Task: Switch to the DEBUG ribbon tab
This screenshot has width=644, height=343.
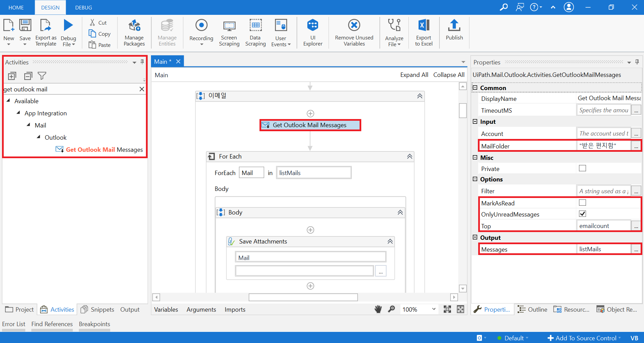Action: click(x=84, y=7)
